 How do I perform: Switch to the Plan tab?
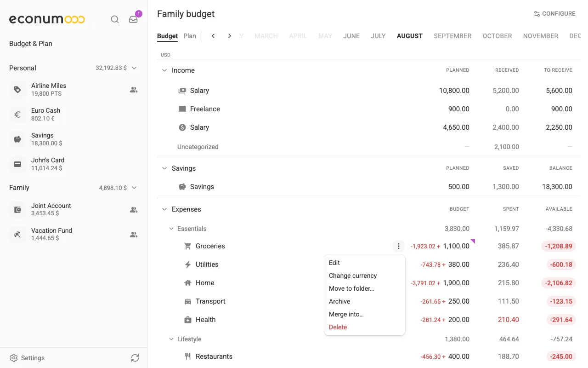[190, 36]
